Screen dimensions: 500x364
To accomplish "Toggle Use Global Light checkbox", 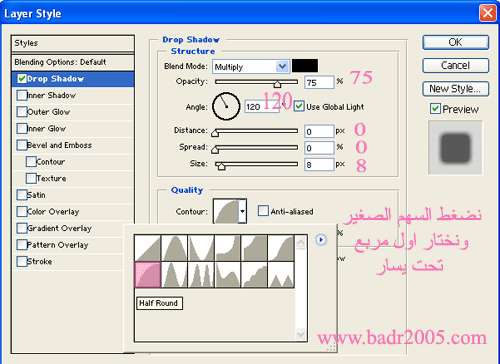I will [x=299, y=107].
